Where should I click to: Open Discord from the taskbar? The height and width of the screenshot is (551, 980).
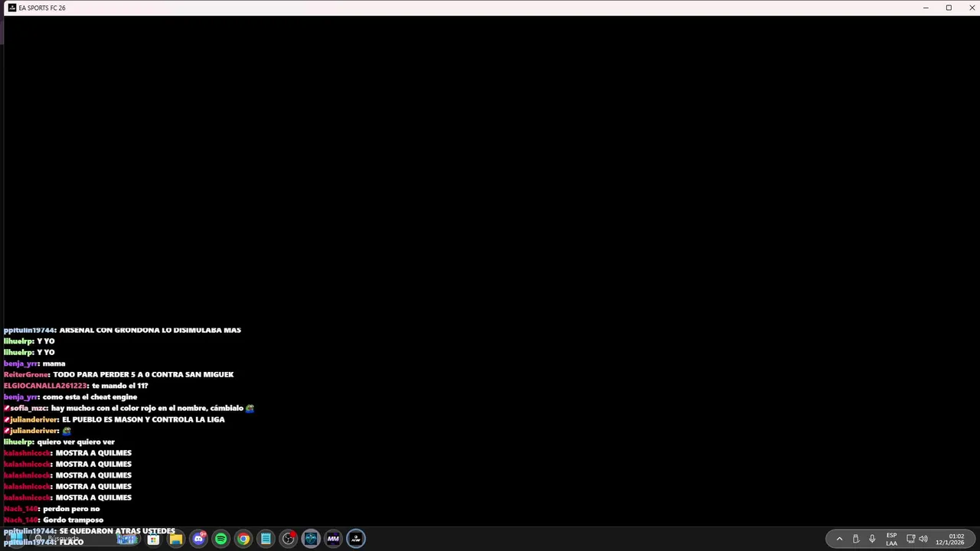pos(198,539)
